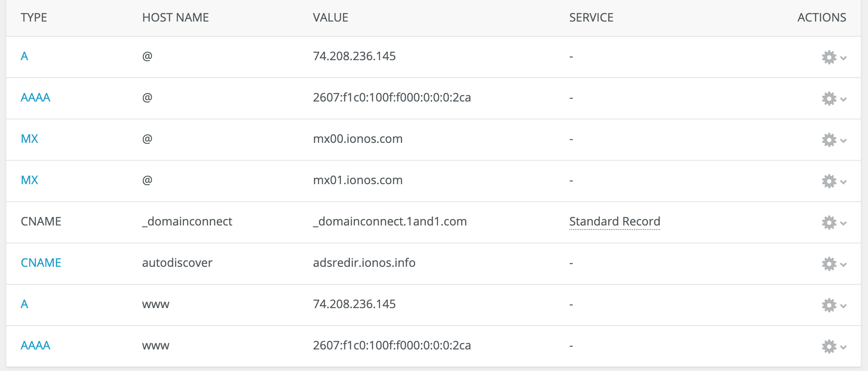868x371 pixels.
Task: Open the chevron next to the autodiscover record gear
Action: (842, 265)
